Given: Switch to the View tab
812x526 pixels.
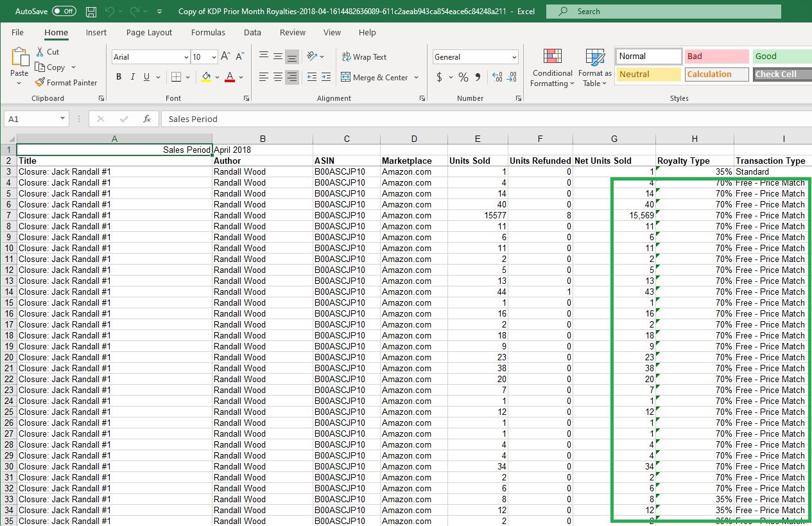Looking at the screenshot, I should click(x=332, y=32).
